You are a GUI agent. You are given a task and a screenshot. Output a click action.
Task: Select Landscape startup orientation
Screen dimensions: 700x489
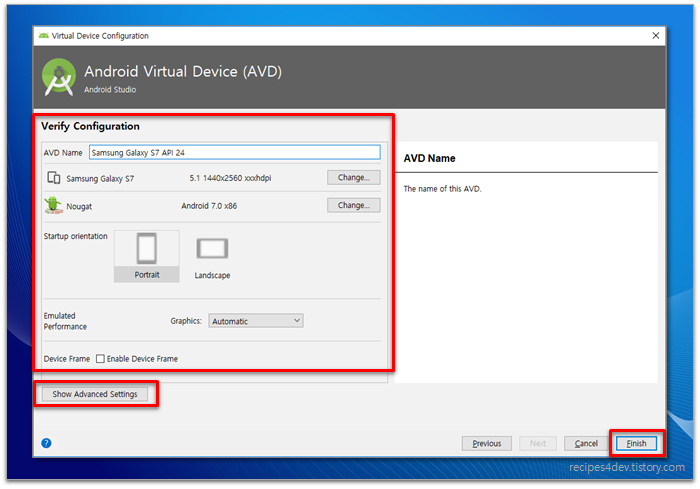[x=212, y=258]
